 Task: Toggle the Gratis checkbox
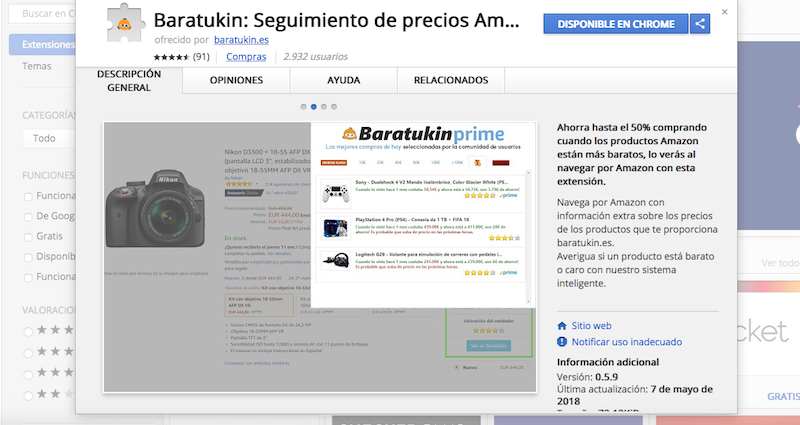28,237
